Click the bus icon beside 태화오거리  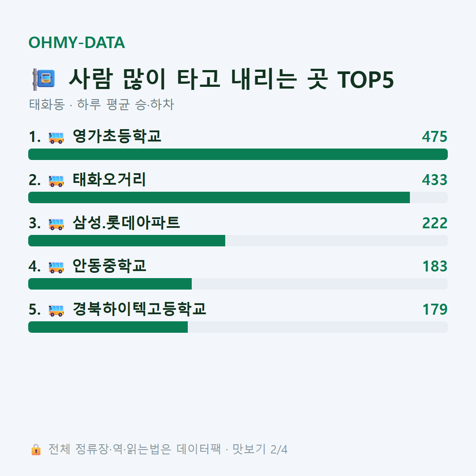(56, 181)
